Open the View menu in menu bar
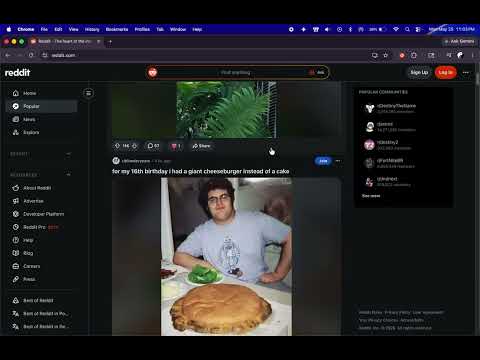The width and height of the screenshot is (480, 360). [74, 29]
